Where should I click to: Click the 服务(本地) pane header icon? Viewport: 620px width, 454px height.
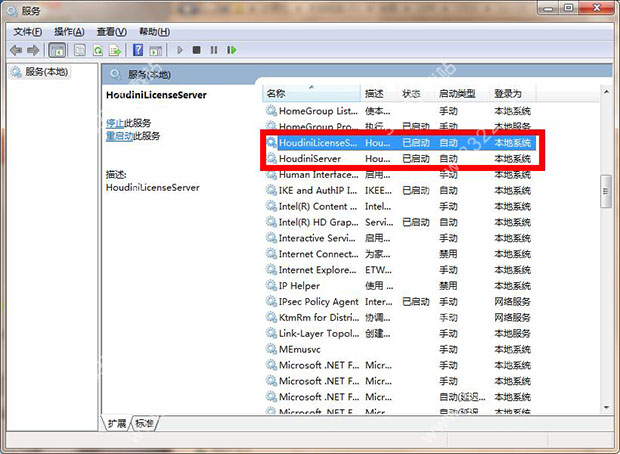115,74
